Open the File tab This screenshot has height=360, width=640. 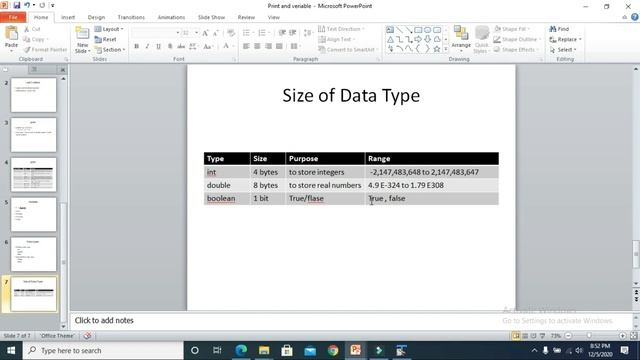(x=13, y=17)
